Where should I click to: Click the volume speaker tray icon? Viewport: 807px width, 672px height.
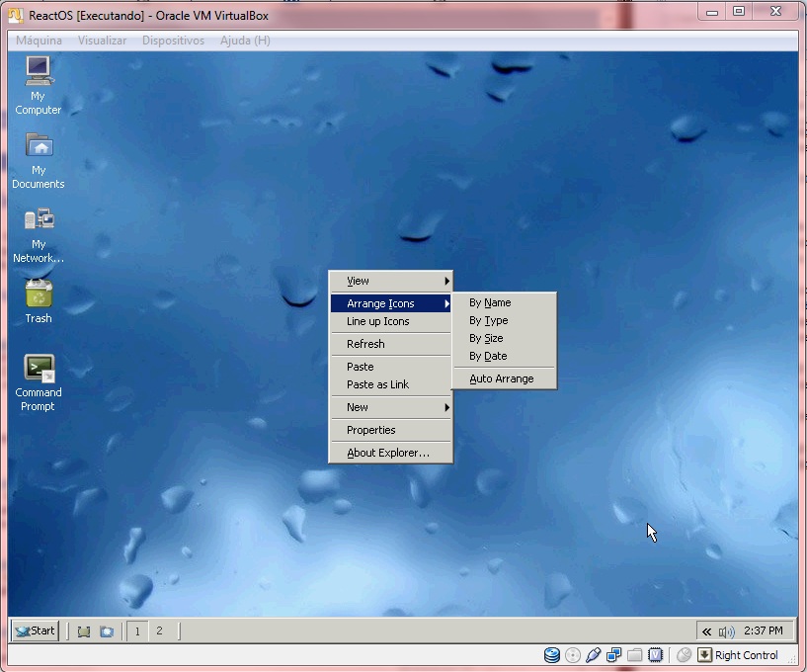(726, 631)
